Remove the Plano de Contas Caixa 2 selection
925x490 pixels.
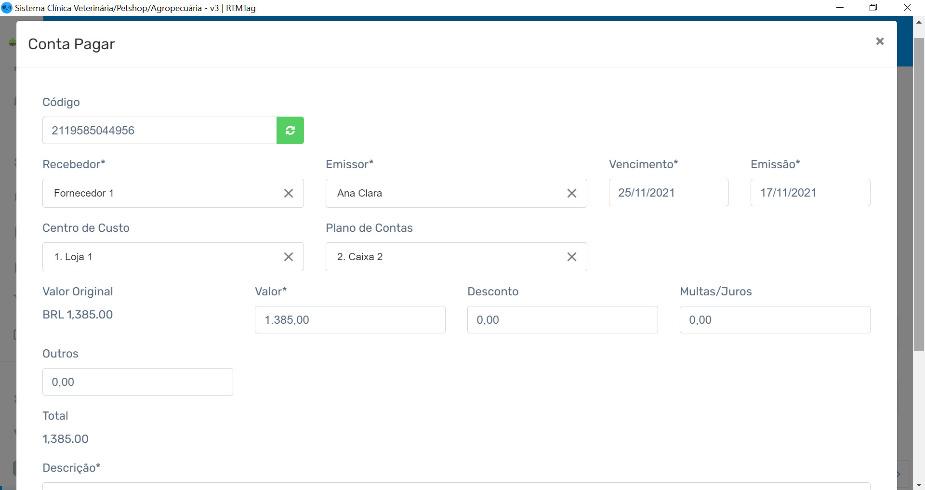pos(572,257)
